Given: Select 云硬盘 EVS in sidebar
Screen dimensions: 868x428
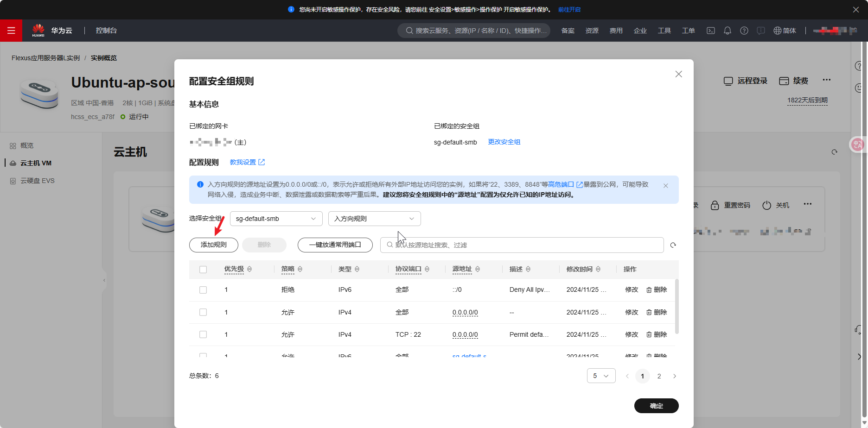Looking at the screenshot, I should [x=37, y=181].
